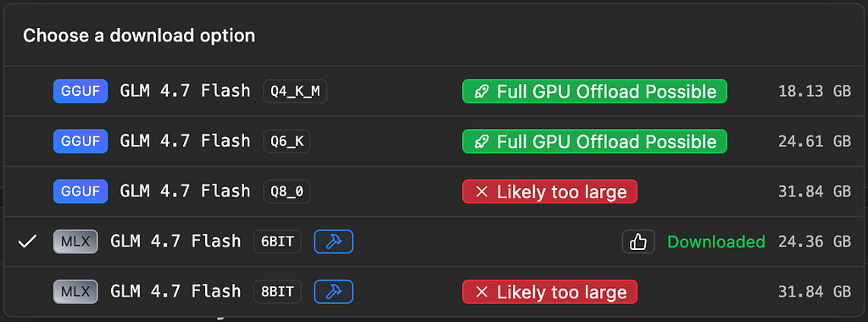Click the 18.13 GB file size label
Viewport: 868px width, 322px height.
click(815, 92)
